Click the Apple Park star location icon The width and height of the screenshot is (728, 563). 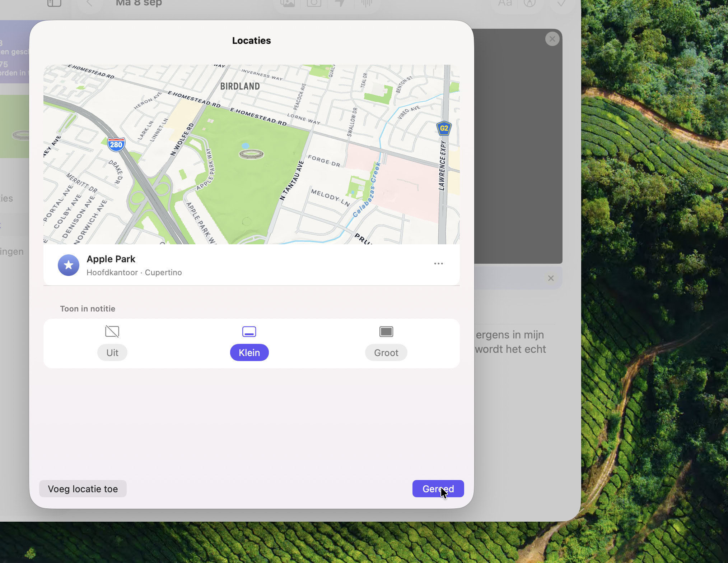69,265
